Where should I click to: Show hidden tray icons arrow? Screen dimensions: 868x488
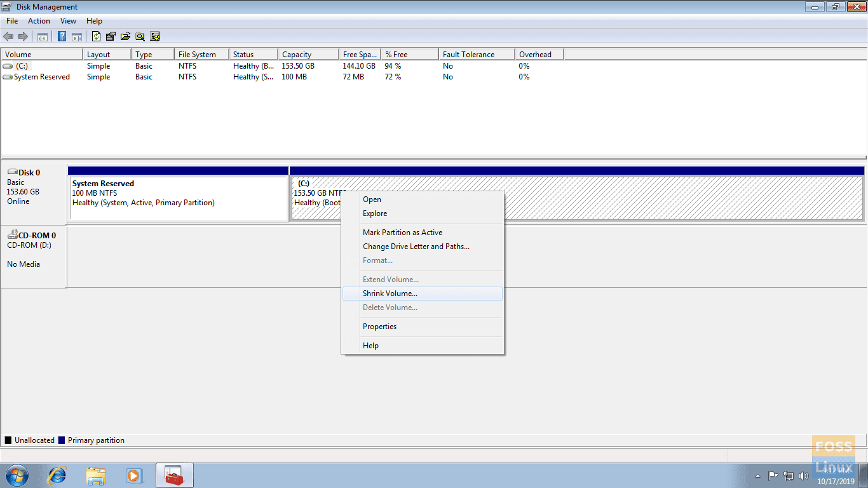(x=757, y=475)
